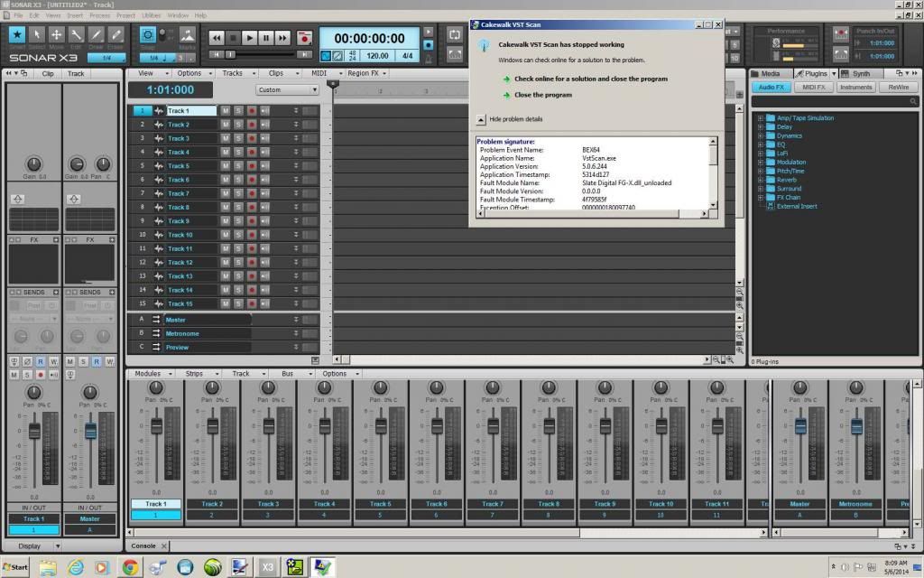Select the Erase tool
Viewport: 924px width, 578px height.
pos(115,35)
